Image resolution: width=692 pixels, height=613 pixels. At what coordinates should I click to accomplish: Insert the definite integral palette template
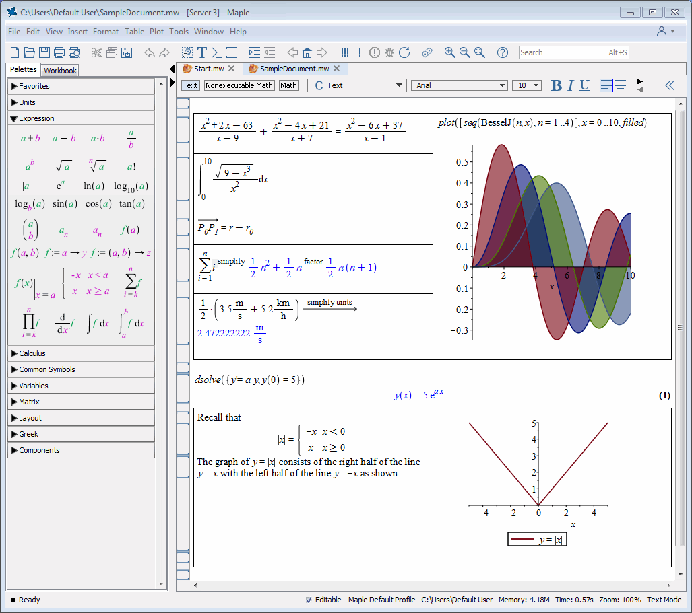(130, 322)
